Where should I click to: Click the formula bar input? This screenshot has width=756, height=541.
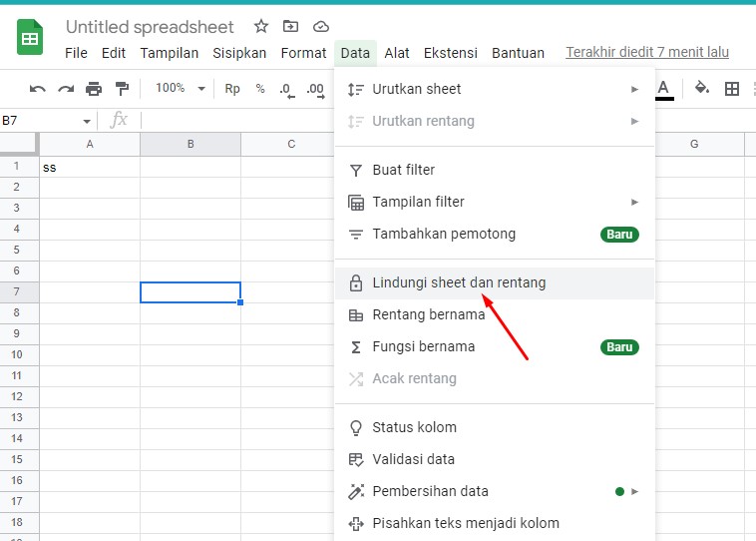point(236,120)
